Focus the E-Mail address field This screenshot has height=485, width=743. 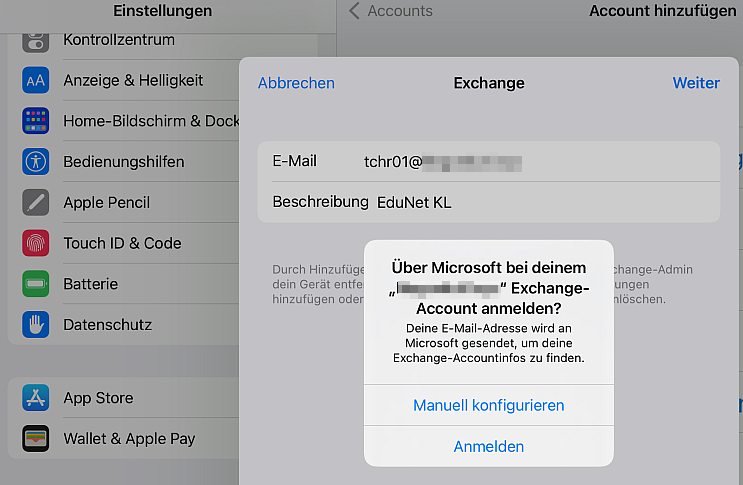(x=489, y=162)
